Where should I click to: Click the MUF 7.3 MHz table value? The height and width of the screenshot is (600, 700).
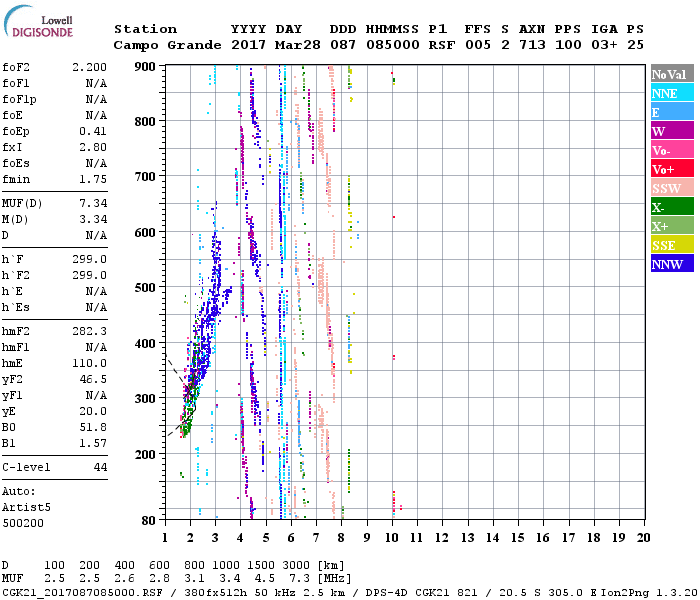click(299, 579)
